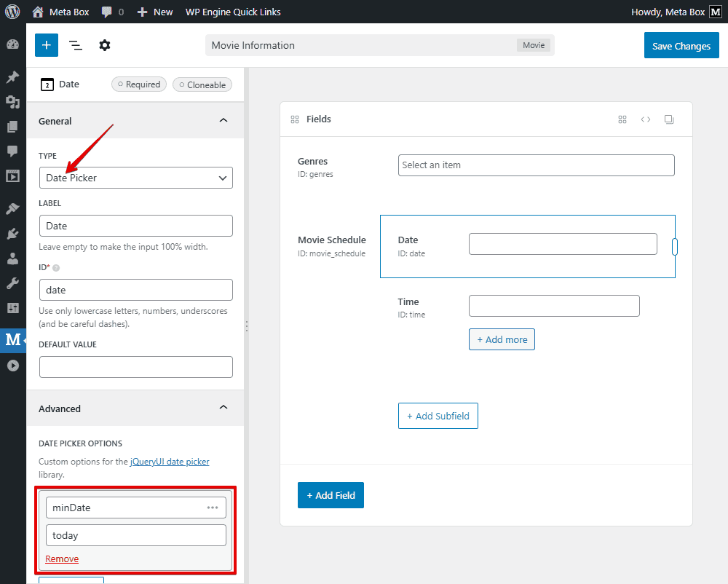The width and height of the screenshot is (728, 584).
Task: Open the Plugins plug icon in sidebar
Action: 12,234
